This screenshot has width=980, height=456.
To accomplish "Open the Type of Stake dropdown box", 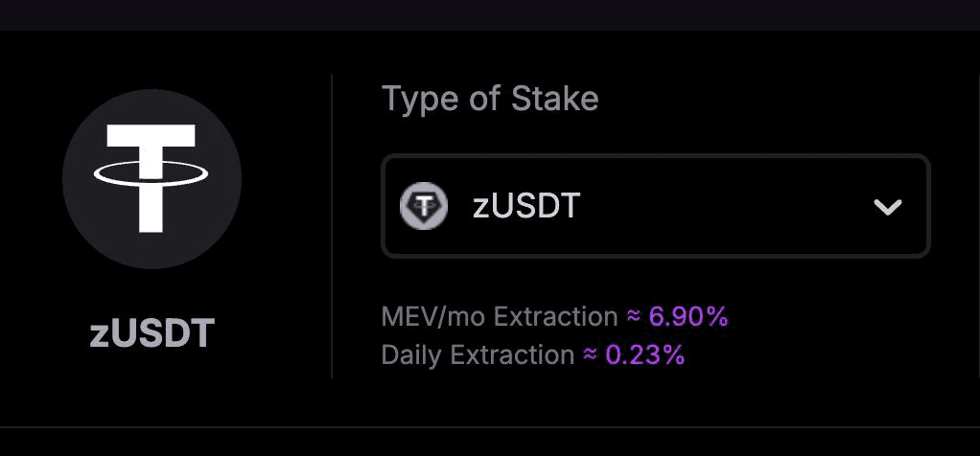I will [656, 206].
